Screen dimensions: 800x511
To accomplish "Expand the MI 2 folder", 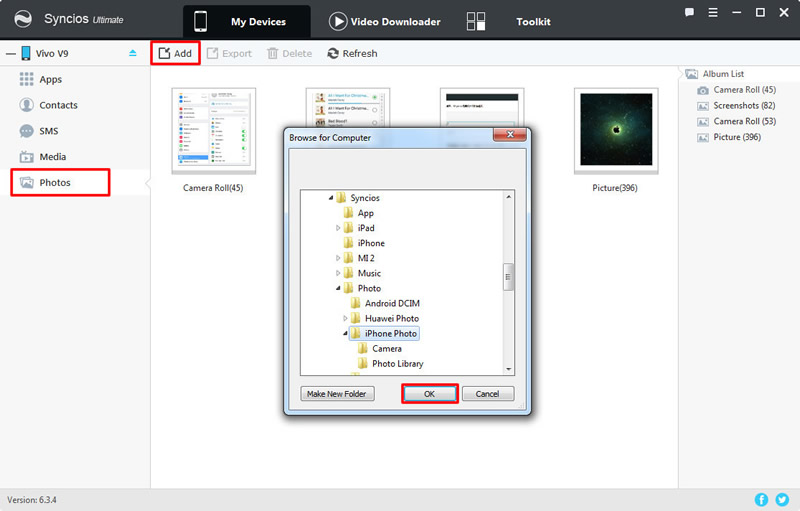I will pos(338,258).
